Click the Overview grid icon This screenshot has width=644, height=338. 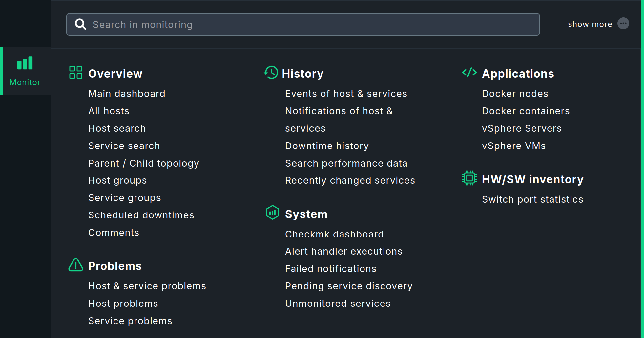(x=75, y=73)
